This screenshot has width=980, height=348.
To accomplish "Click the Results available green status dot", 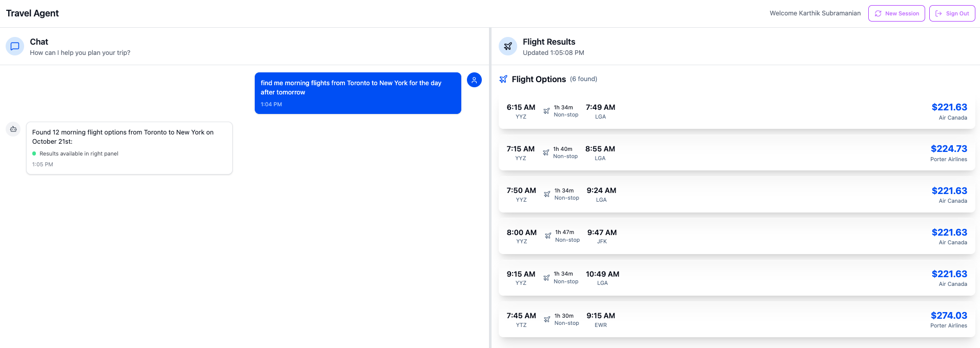I will [34, 153].
